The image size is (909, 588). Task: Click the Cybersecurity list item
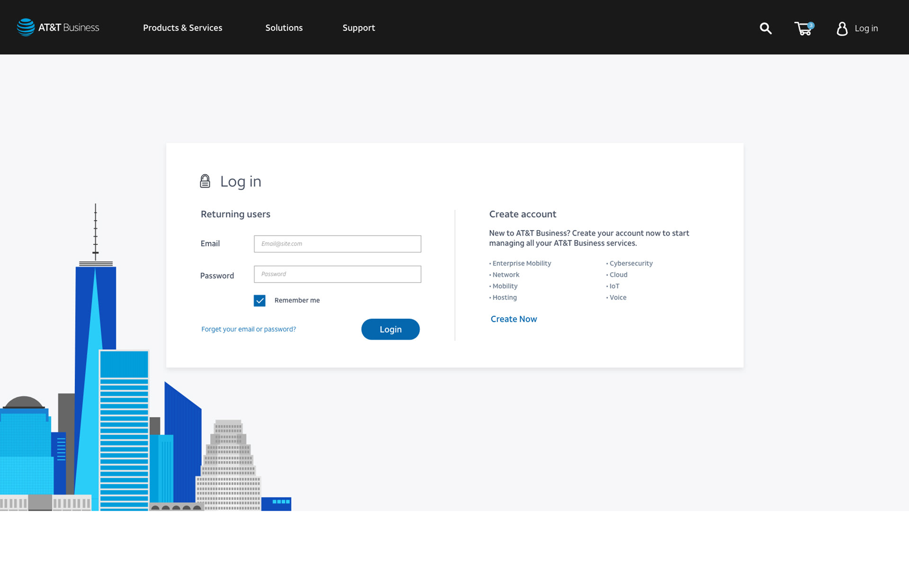(x=631, y=263)
